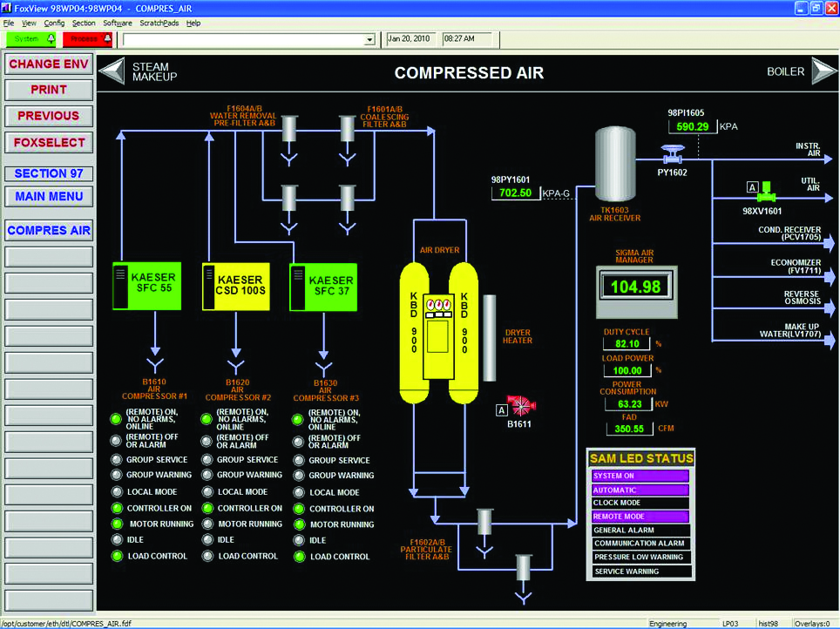Open the TK1603 air receiver tank

tap(615, 164)
